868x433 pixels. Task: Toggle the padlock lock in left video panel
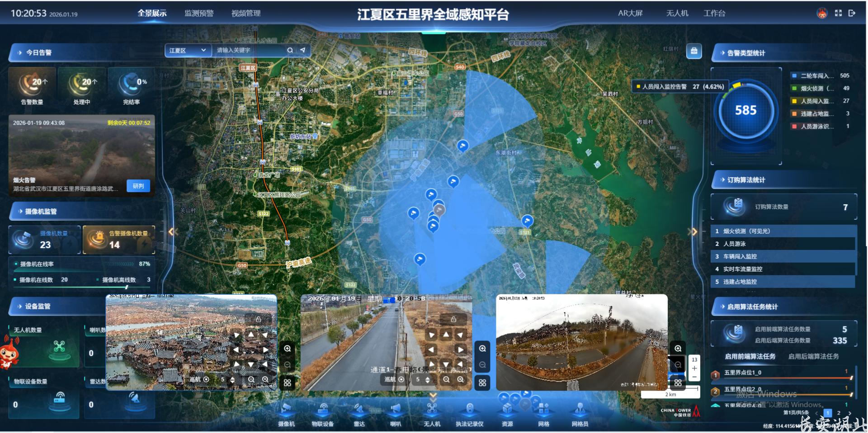point(258,319)
